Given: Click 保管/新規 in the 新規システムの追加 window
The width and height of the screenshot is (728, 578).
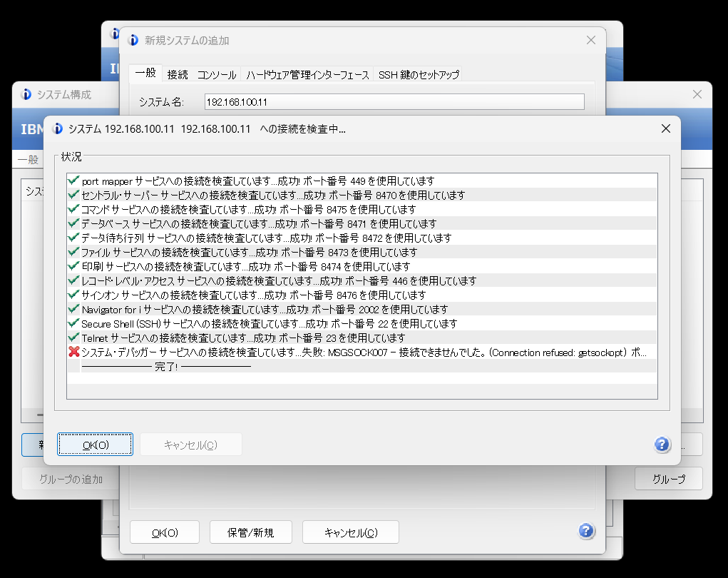Looking at the screenshot, I should click(251, 532).
